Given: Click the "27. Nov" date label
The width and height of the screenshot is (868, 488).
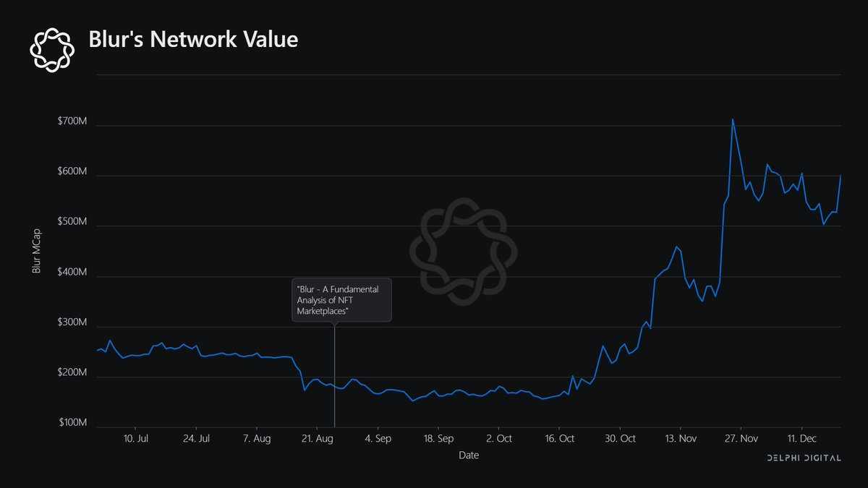Looking at the screenshot, I should click(x=741, y=439).
